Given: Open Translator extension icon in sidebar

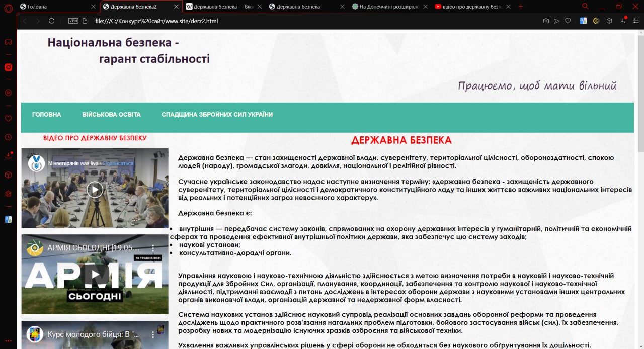Looking at the screenshot, I should point(8,219).
